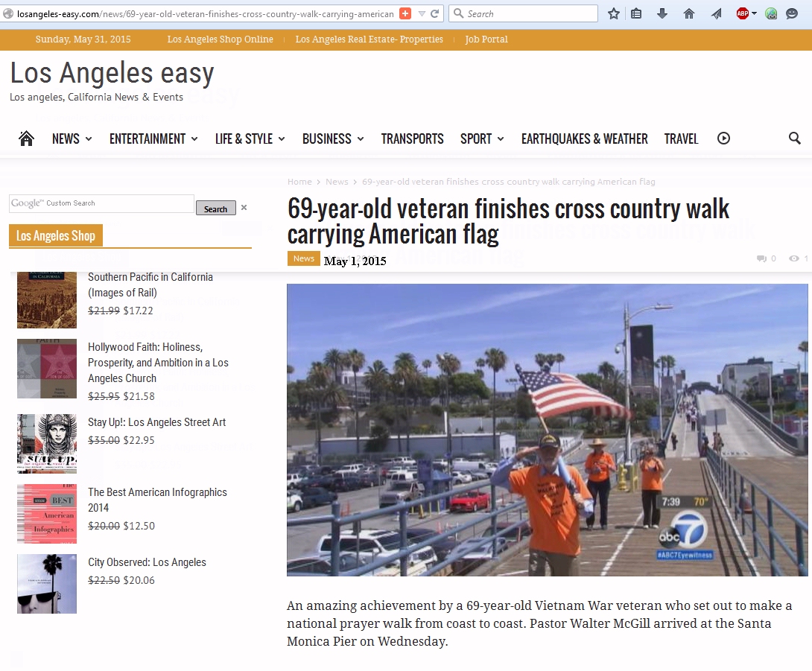Reload the page with the refresh icon
The image size is (812, 671).
tap(434, 13)
